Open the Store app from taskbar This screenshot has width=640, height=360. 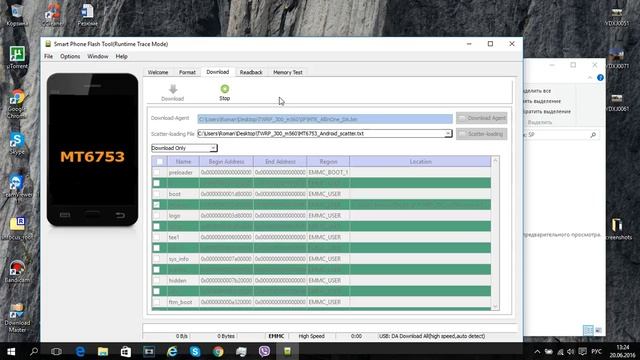(126, 351)
